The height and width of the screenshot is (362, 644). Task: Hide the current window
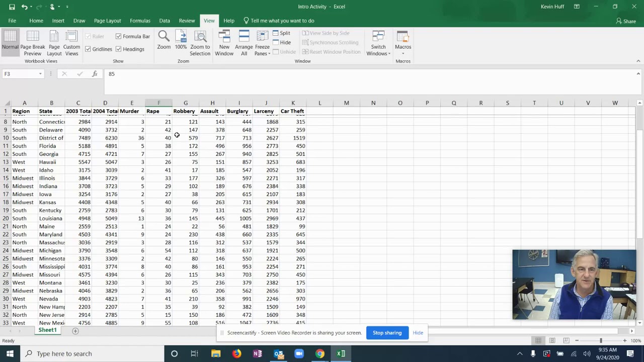(x=281, y=43)
